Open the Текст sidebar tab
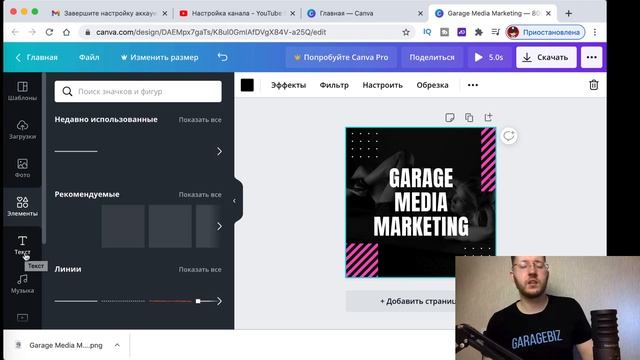The width and height of the screenshot is (640, 360). [x=22, y=244]
